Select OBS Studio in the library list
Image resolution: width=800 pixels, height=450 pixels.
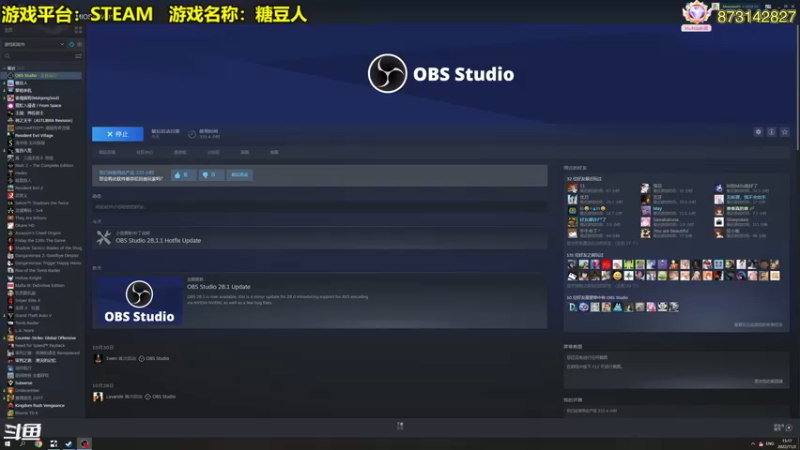[41, 76]
